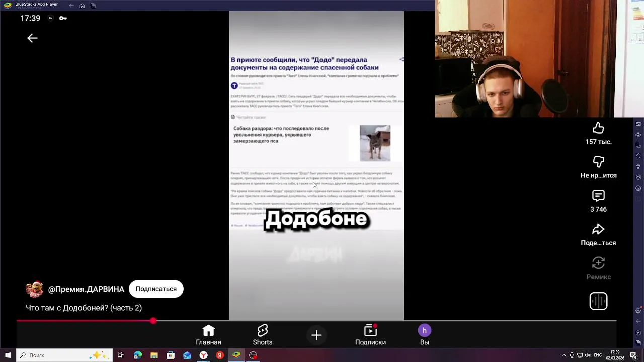The width and height of the screenshot is (644, 362).
Task: Open Remix option for this Short
Action: (x=598, y=263)
